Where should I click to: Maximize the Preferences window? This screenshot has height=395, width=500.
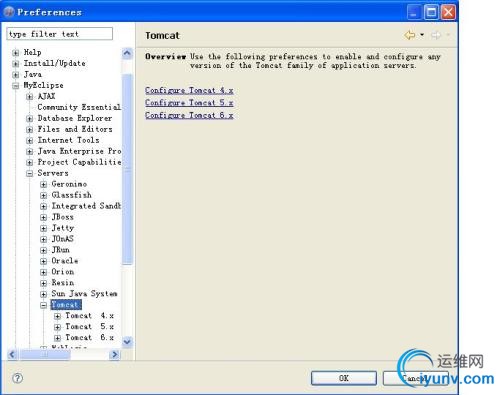[431, 13]
